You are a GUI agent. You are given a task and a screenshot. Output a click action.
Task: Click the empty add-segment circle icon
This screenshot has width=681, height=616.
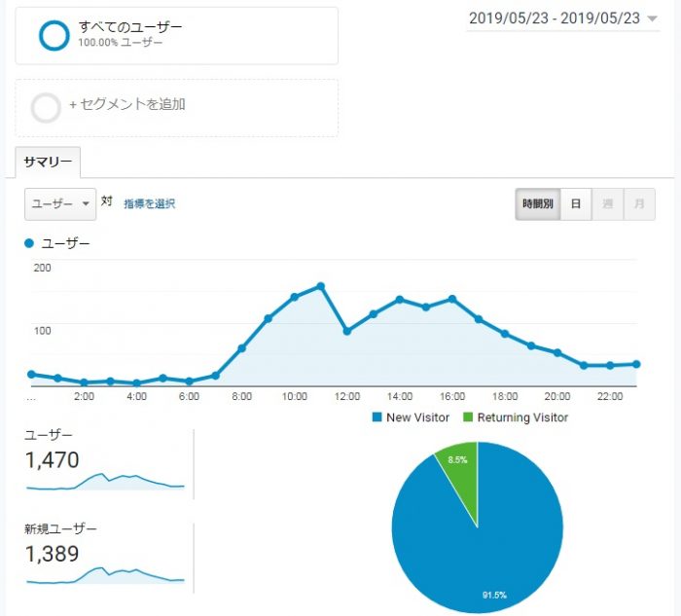click(47, 107)
